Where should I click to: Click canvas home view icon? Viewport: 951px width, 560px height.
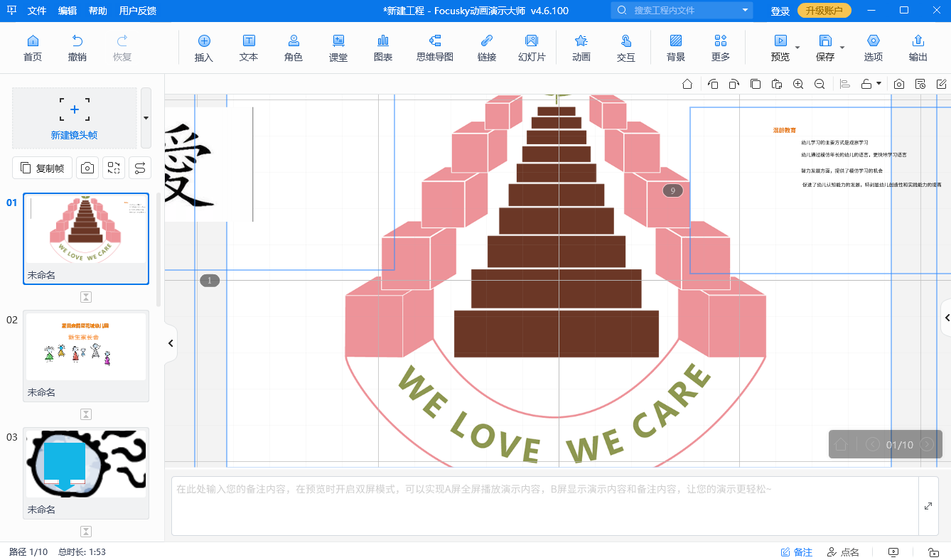click(687, 84)
